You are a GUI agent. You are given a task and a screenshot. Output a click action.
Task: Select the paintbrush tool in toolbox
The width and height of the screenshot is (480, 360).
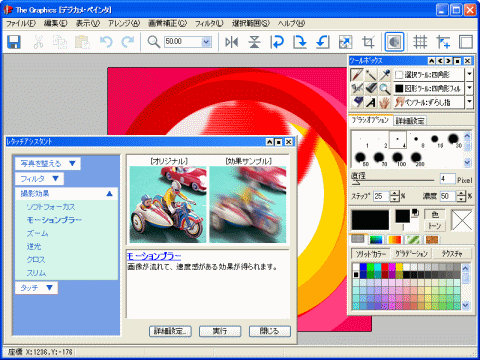tap(357, 75)
